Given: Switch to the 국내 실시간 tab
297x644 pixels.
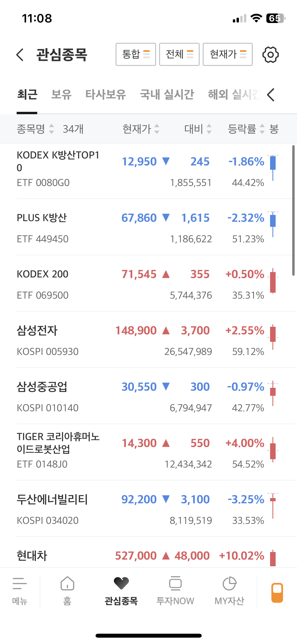Looking at the screenshot, I should click(167, 95).
